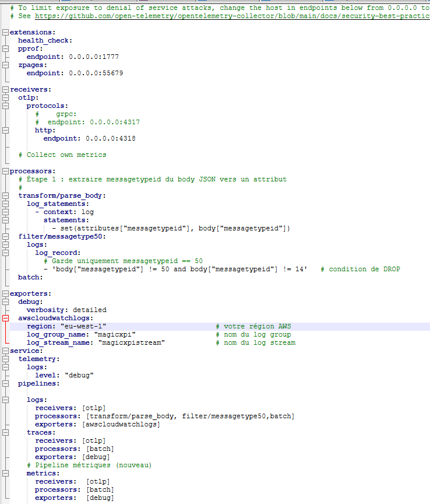
Task: Collapse the protocols block fold marker
Action: [x=5, y=106]
